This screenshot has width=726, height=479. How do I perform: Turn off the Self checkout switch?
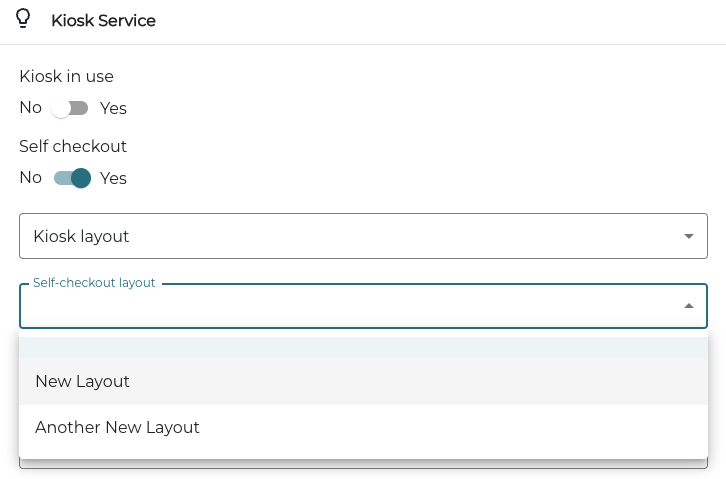[72, 178]
